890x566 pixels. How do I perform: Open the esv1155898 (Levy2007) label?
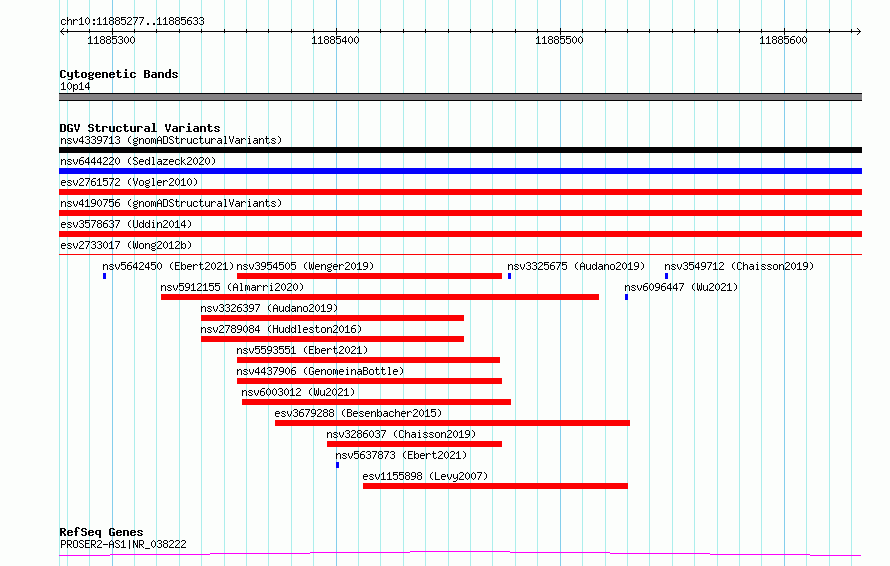point(425,476)
